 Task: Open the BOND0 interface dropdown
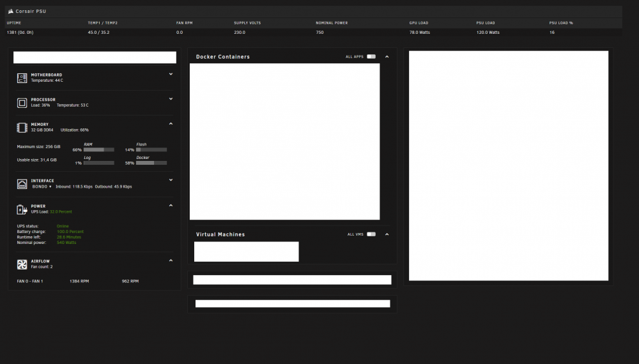(x=42, y=186)
